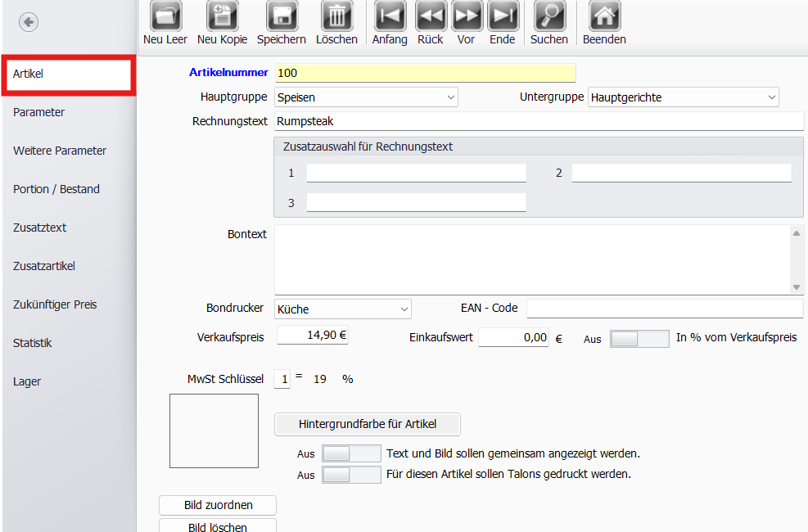Click the EAN - Code input field

[x=665, y=309]
